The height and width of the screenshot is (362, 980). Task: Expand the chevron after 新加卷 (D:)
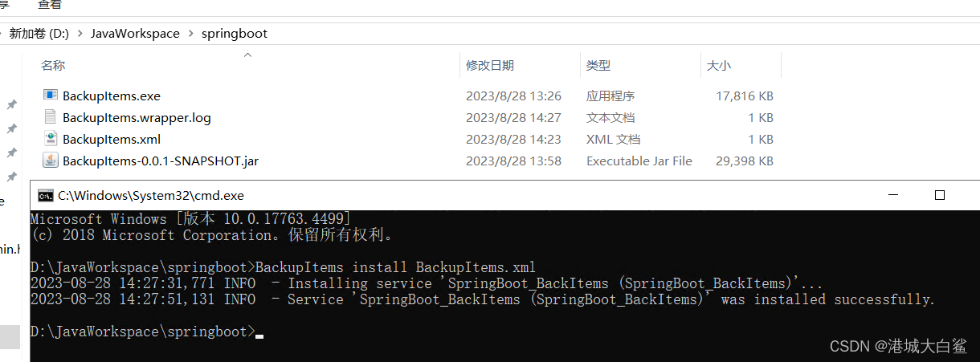[79, 34]
